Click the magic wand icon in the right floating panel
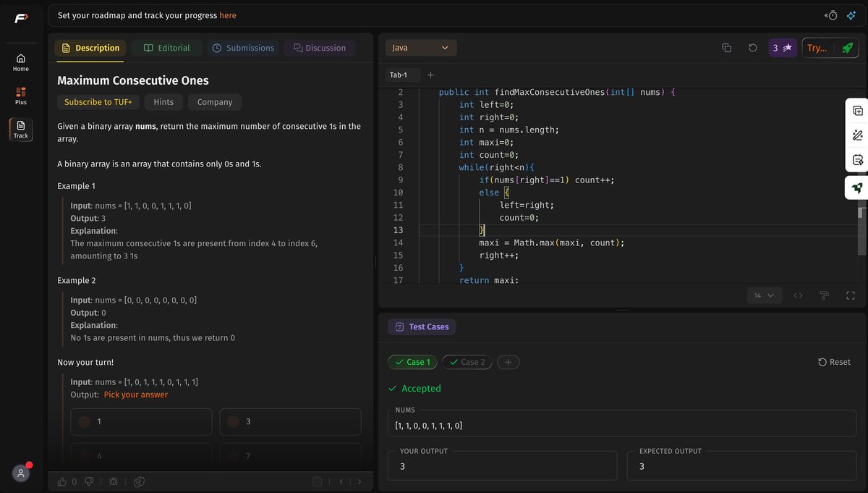Screen dimensions: 868x493 pos(858,135)
